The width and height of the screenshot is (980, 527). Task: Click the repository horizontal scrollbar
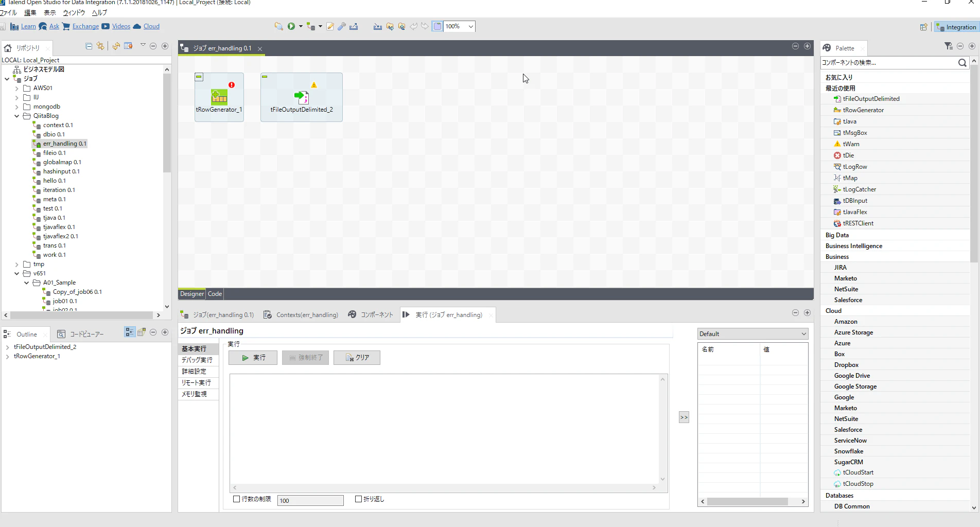[82, 315]
